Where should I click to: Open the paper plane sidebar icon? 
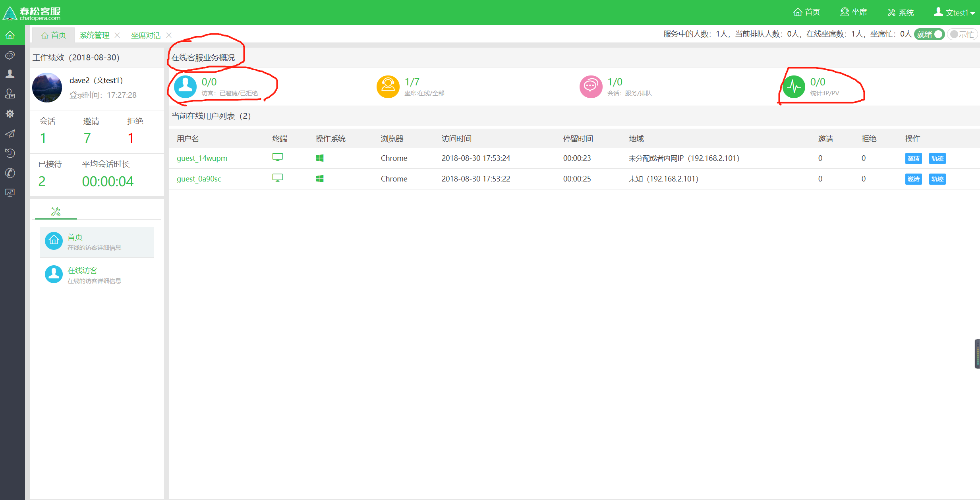click(x=10, y=133)
